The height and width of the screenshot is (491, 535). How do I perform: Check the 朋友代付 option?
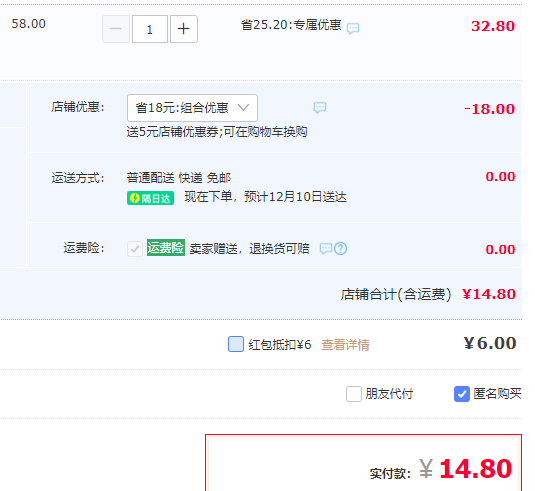tap(354, 394)
